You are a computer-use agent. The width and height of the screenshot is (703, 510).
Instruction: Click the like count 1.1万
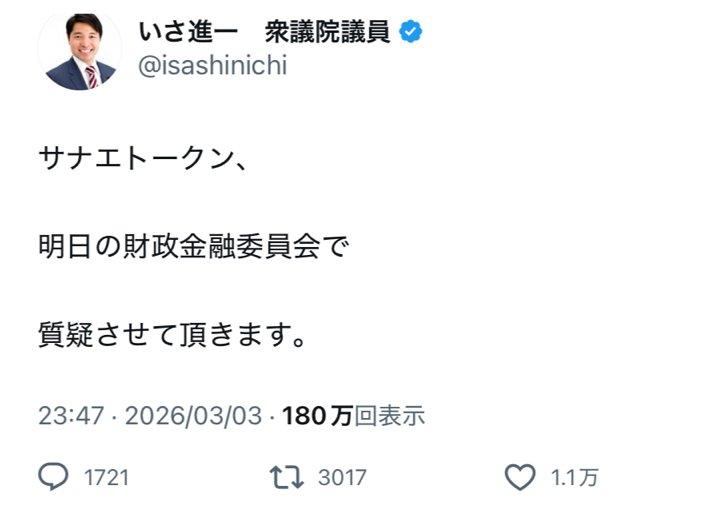click(x=575, y=479)
